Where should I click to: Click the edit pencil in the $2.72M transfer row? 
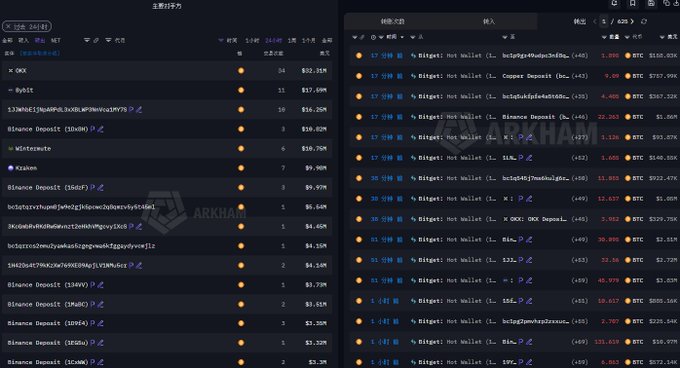tap(529, 260)
